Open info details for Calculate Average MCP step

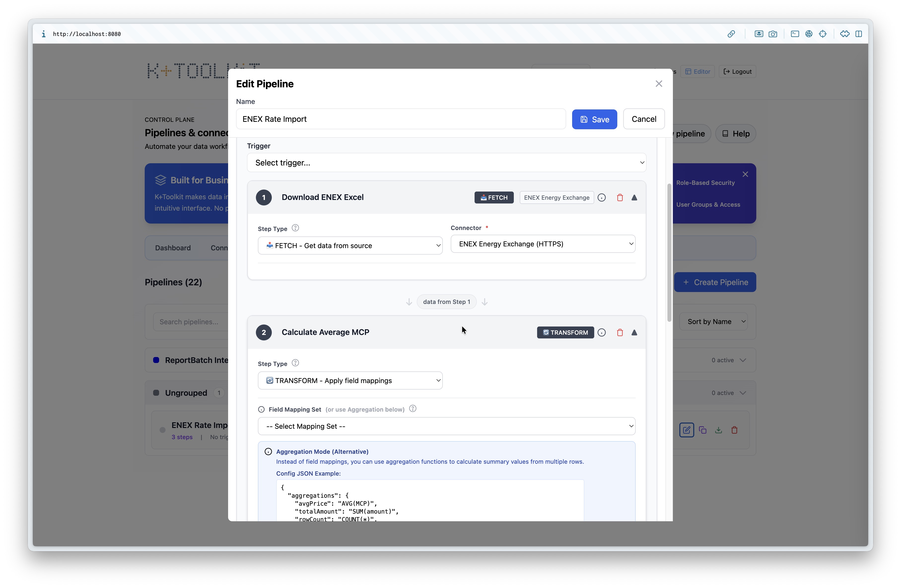[x=602, y=332]
